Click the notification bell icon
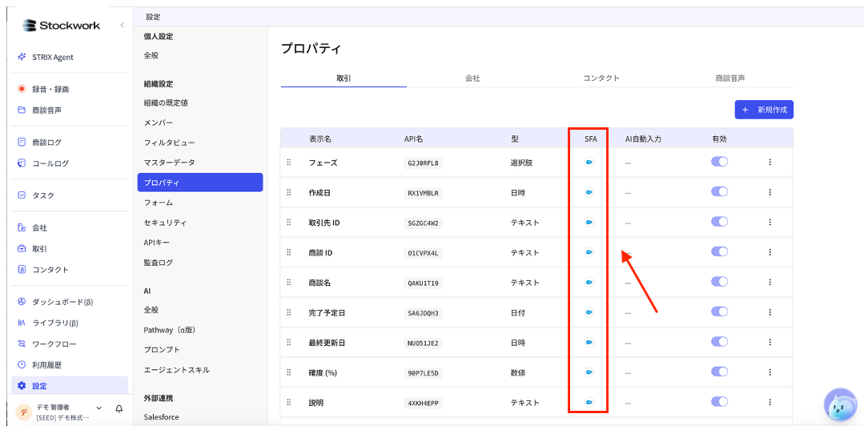The width and height of the screenshot is (868, 426). pyautogui.click(x=119, y=409)
